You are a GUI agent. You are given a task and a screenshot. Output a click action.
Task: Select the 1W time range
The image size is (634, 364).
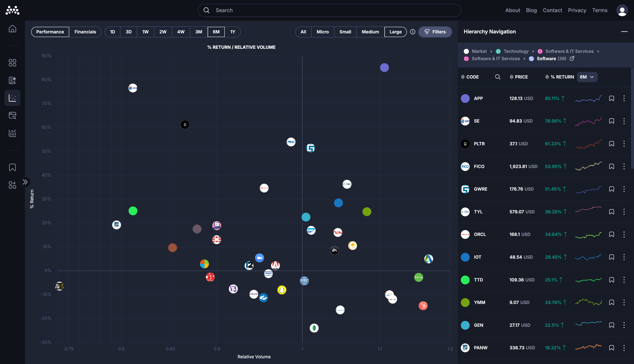pos(145,32)
